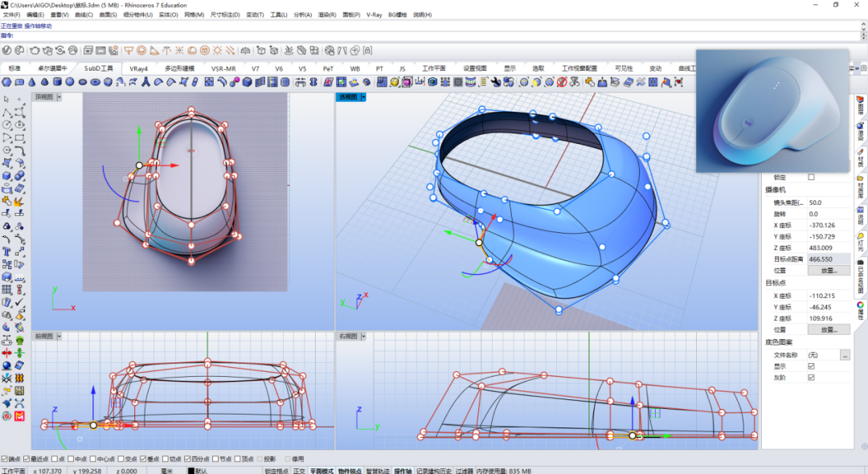Click the camera X 座标 value -370.126
868x474 pixels.
(828, 225)
